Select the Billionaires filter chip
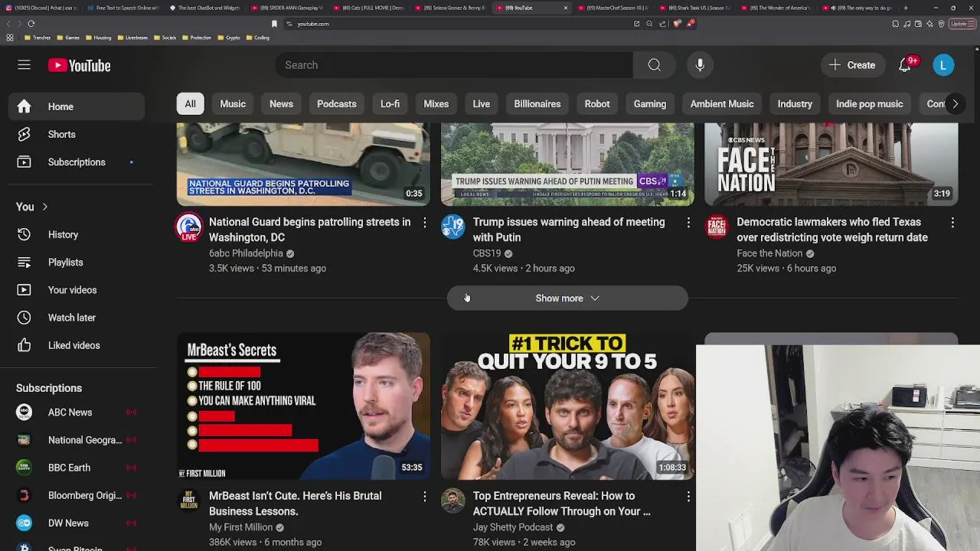This screenshot has width=980, height=551. (x=537, y=104)
